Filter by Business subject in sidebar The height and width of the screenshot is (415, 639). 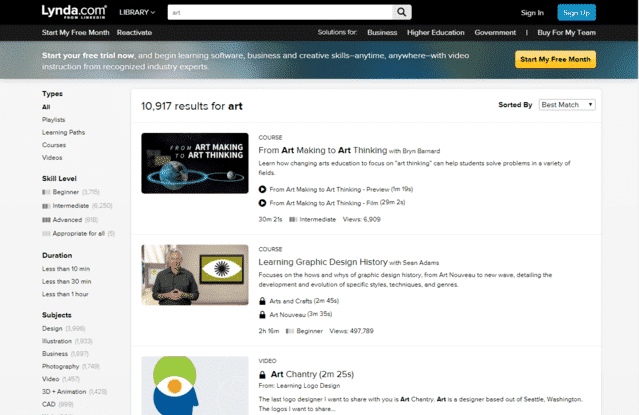55,353
